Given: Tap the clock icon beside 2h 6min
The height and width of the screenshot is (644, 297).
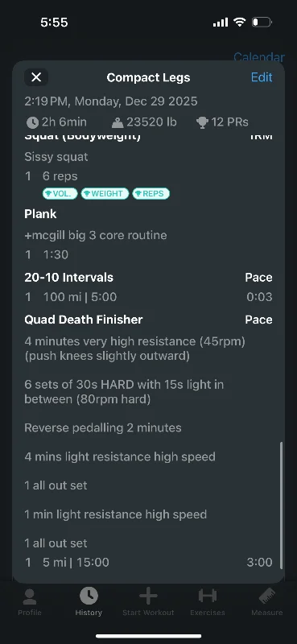Looking at the screenshot, I should click(32, 122).
